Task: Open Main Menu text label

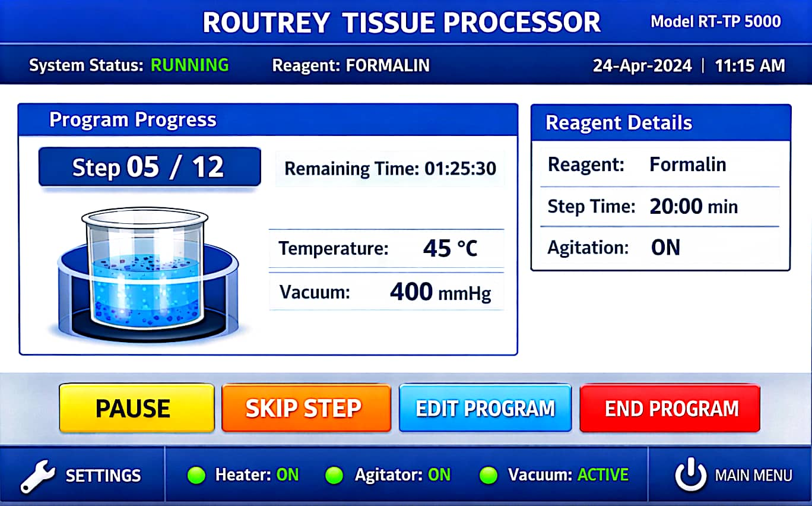Action: click(753, 476)
